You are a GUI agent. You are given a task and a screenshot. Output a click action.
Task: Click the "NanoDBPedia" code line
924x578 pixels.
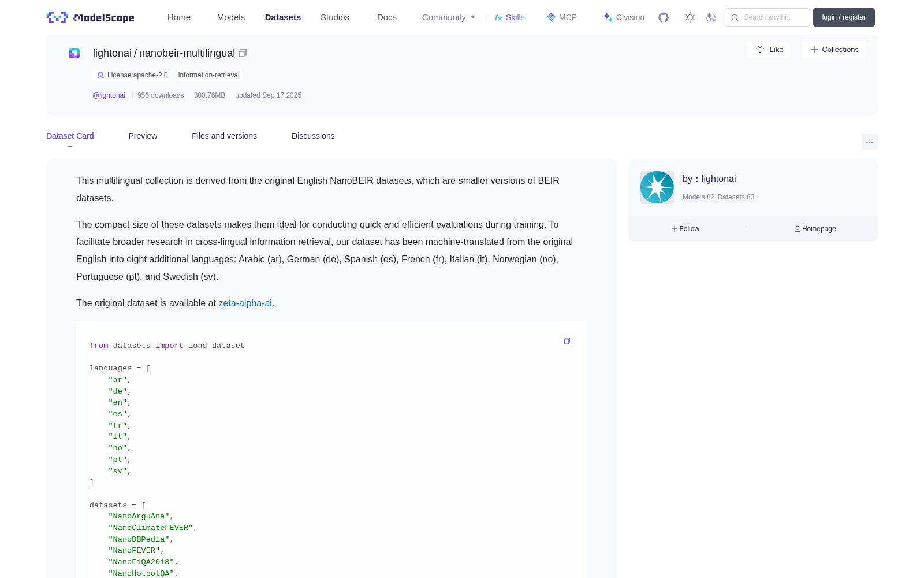[x=141, y=539]
